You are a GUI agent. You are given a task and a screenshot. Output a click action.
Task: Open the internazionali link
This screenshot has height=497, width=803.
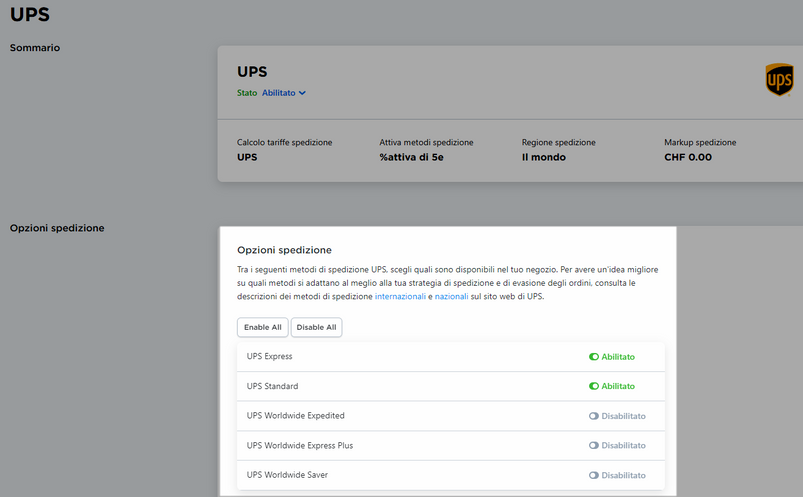[x=400, y=296]
